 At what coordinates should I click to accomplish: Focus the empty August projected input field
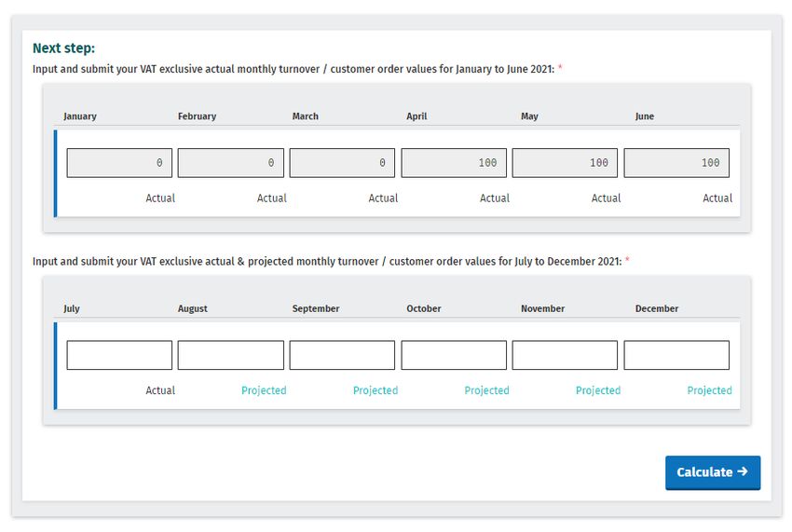click(231, 355)
